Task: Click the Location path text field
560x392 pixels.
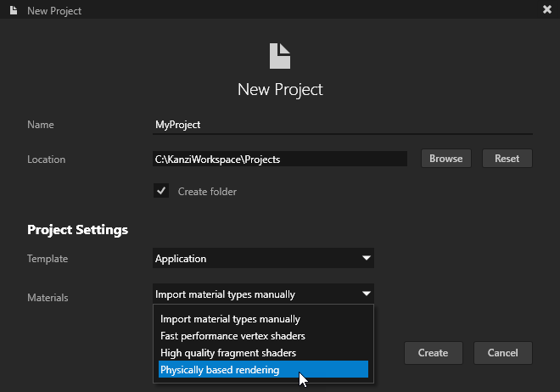Action: [x=280, y=159]
